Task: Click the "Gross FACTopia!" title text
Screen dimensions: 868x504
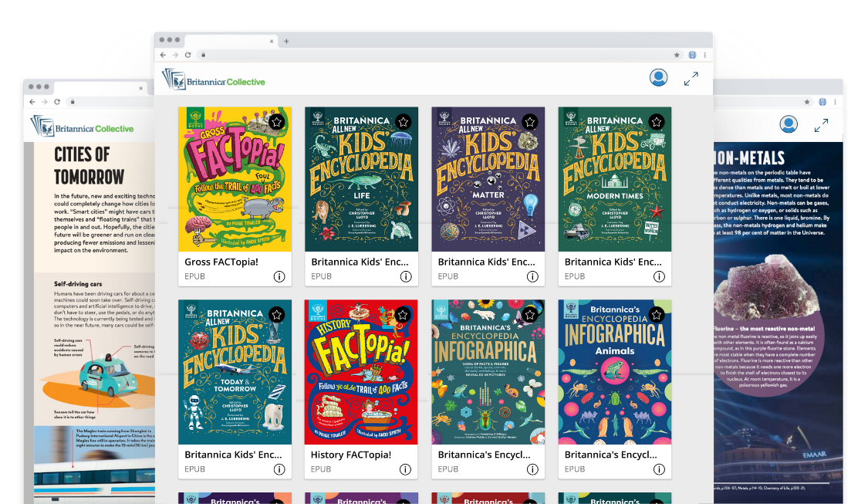Action: (221, 262)
